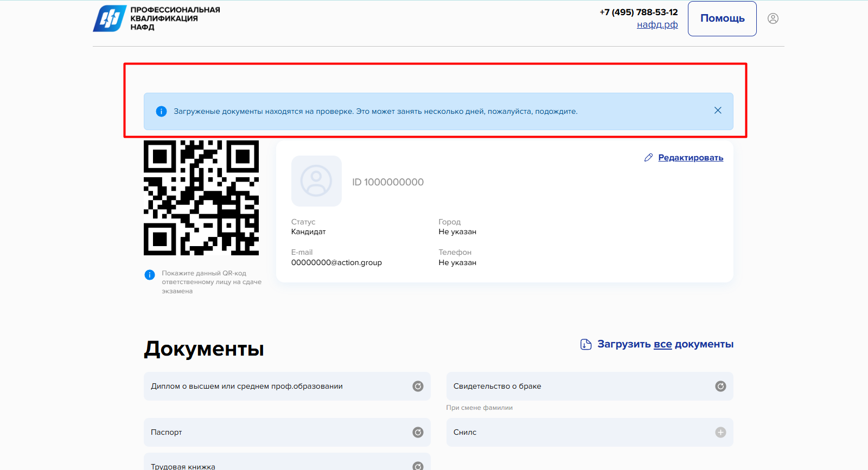Click the profile avatar placeholder
The image size is (868, 470).
pos(316,181)
